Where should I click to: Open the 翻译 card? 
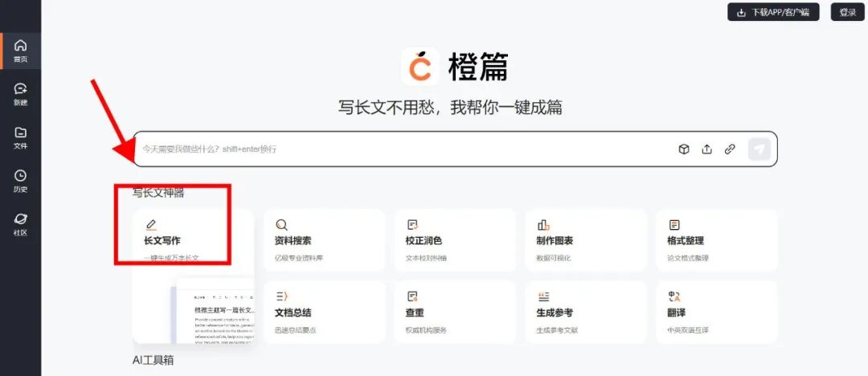point(717,313)
